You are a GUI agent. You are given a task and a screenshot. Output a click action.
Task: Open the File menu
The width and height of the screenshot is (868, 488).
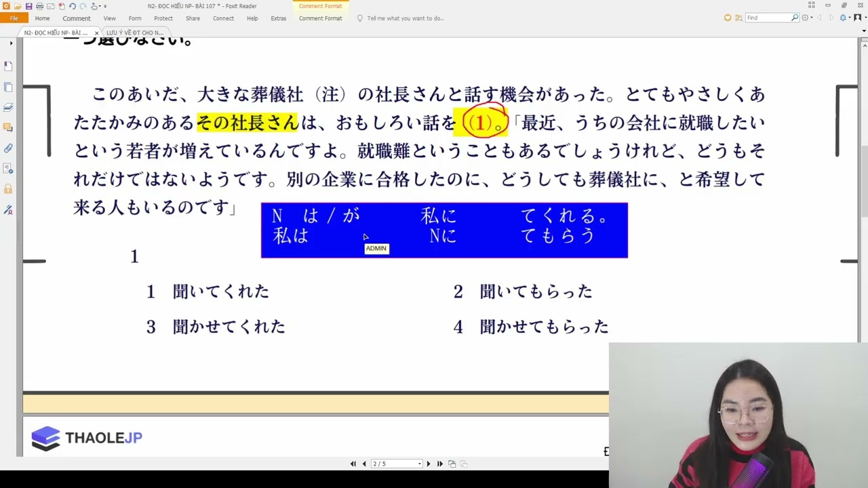[14, 18]
